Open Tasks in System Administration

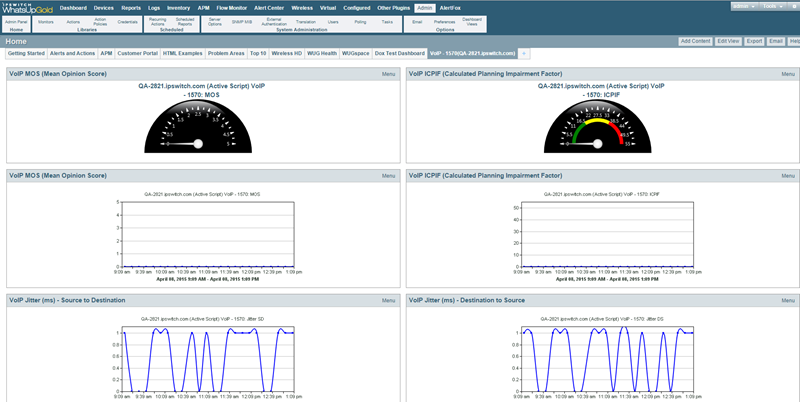coord(387,22)
